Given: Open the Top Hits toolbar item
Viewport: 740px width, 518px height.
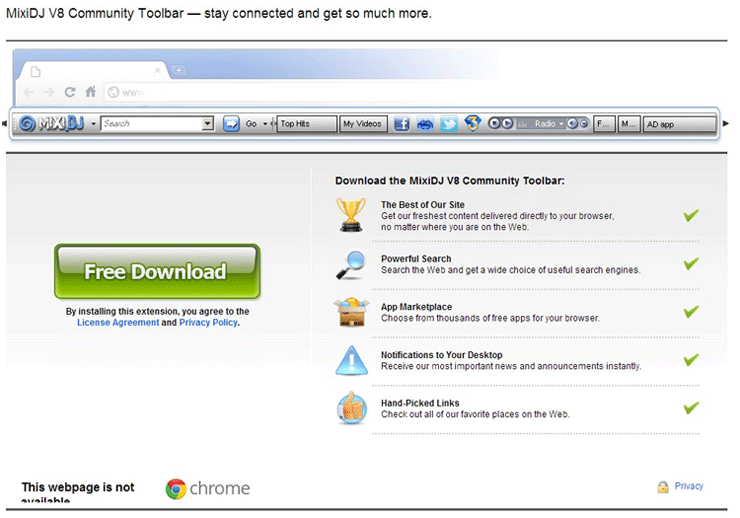Looking at the screenshot, I should [305, 124].
